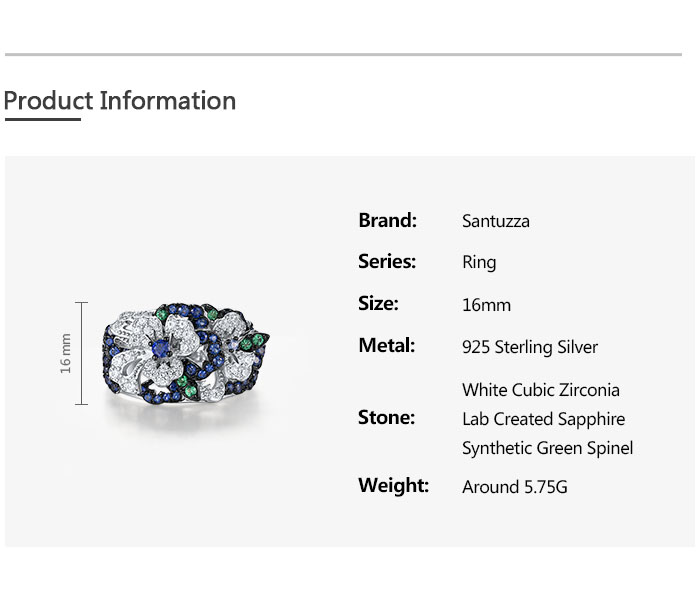
Task: Click the 16mm size value
Action: [486, 305]
